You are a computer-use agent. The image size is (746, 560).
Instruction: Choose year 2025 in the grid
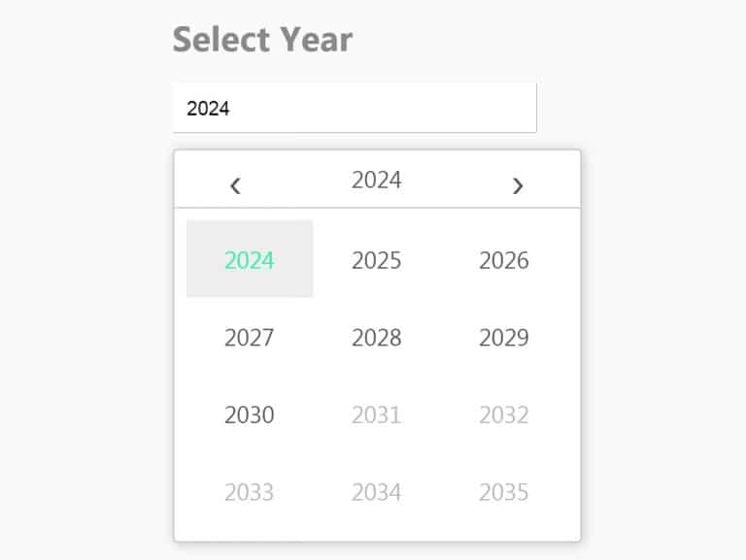[x=377, y=260]
